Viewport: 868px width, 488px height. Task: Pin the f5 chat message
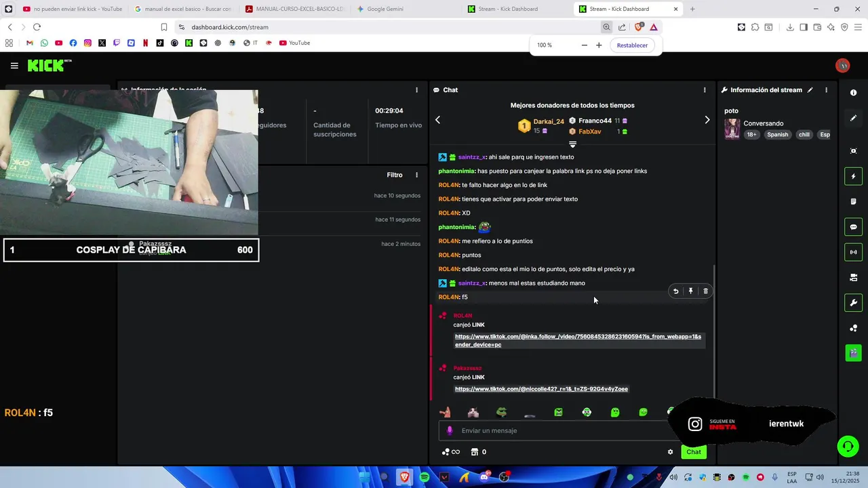point(690,291)
